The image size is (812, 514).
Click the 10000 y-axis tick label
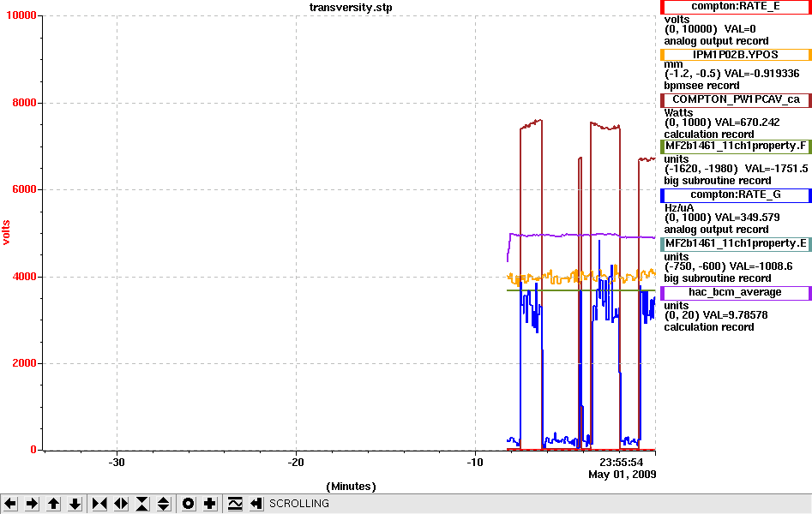pyautogui.click(x=21, y=15)
